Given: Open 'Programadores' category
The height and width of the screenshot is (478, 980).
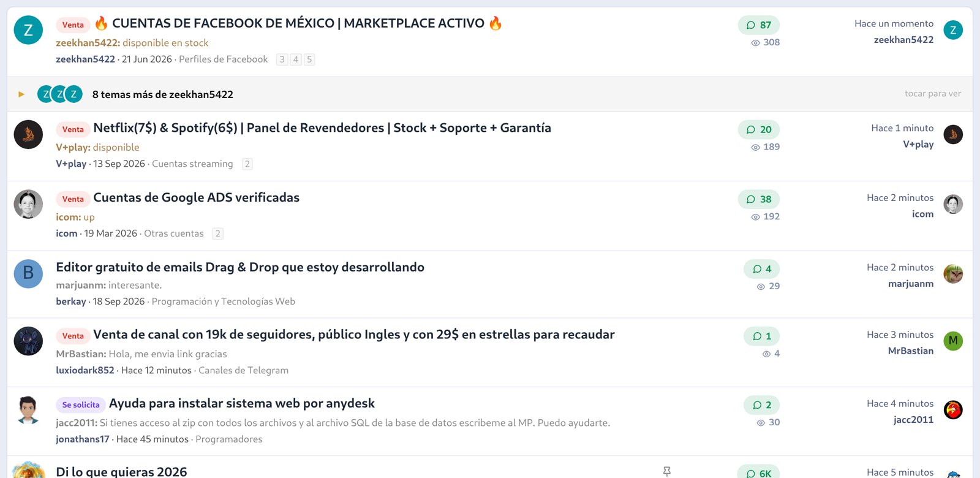Looking at the screenshot, I should click(x=228, y=439).
